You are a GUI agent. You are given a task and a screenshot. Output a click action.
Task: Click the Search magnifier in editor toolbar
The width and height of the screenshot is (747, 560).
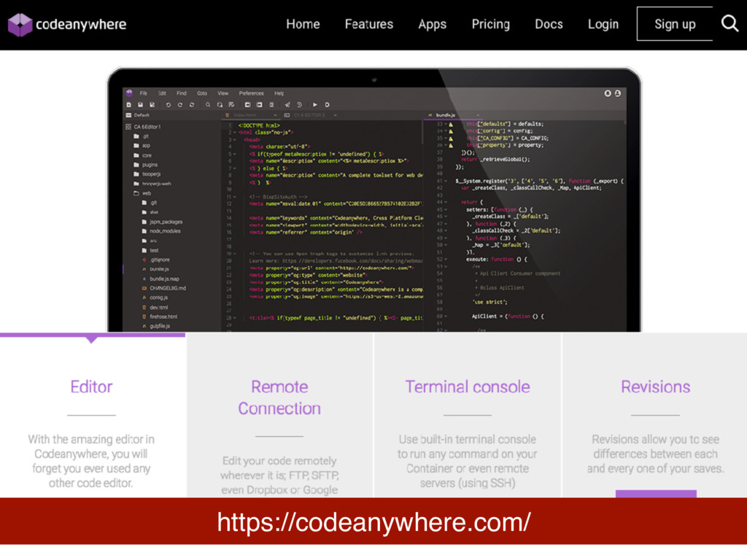tap(208, 105)
